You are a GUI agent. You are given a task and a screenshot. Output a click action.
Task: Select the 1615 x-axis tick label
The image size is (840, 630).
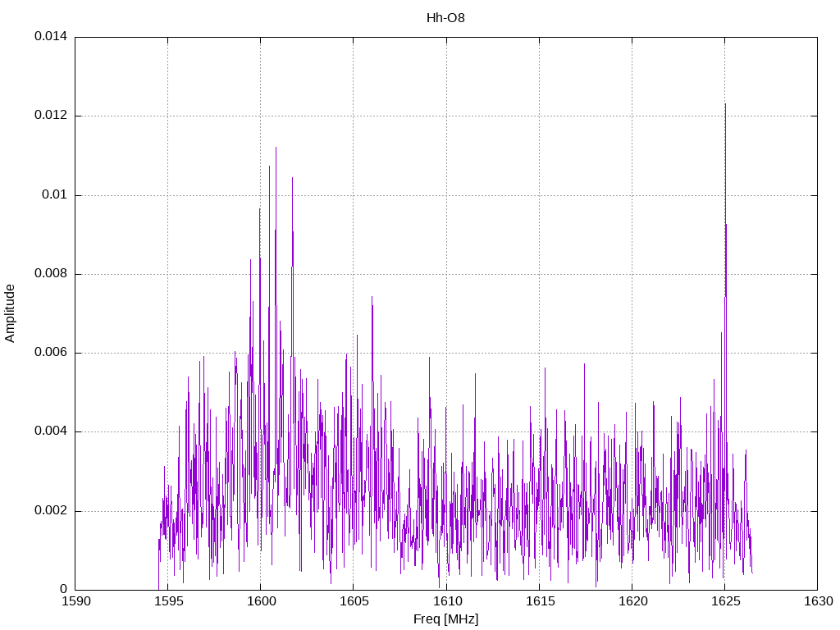point(539,601)
